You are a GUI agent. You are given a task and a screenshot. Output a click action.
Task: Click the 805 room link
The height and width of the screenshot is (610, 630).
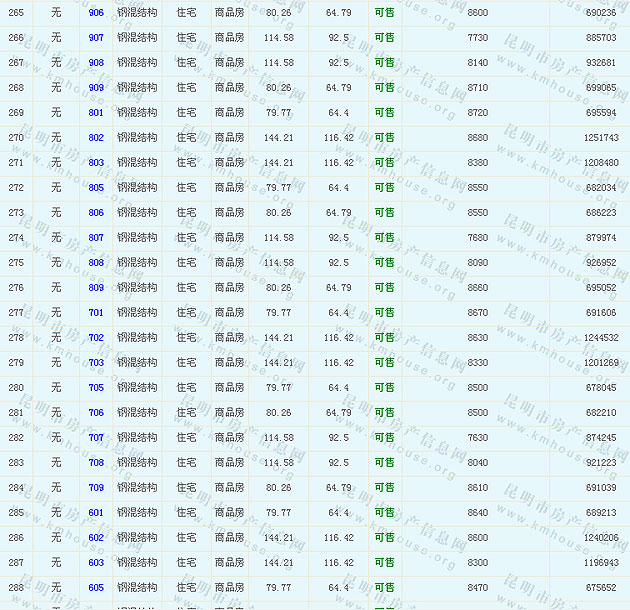[x=96, y=188]
